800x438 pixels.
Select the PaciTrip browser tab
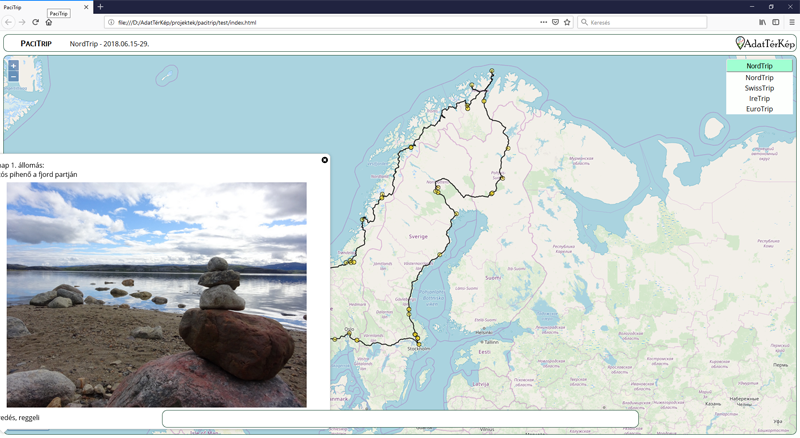[46, 7]
